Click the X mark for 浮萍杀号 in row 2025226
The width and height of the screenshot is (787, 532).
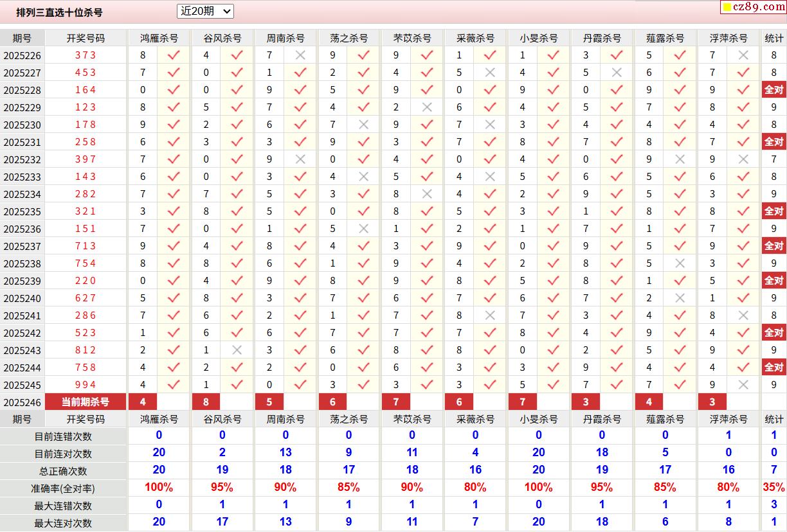[743, 55]
